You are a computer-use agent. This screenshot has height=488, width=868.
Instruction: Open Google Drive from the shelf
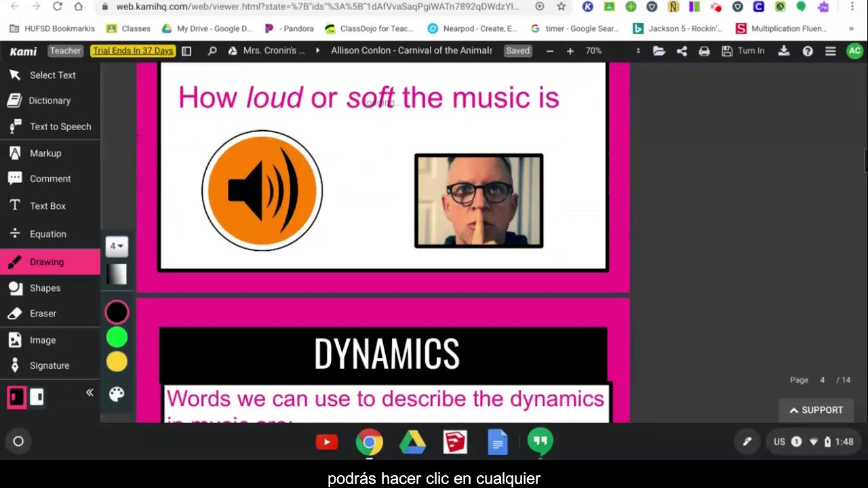412,443
